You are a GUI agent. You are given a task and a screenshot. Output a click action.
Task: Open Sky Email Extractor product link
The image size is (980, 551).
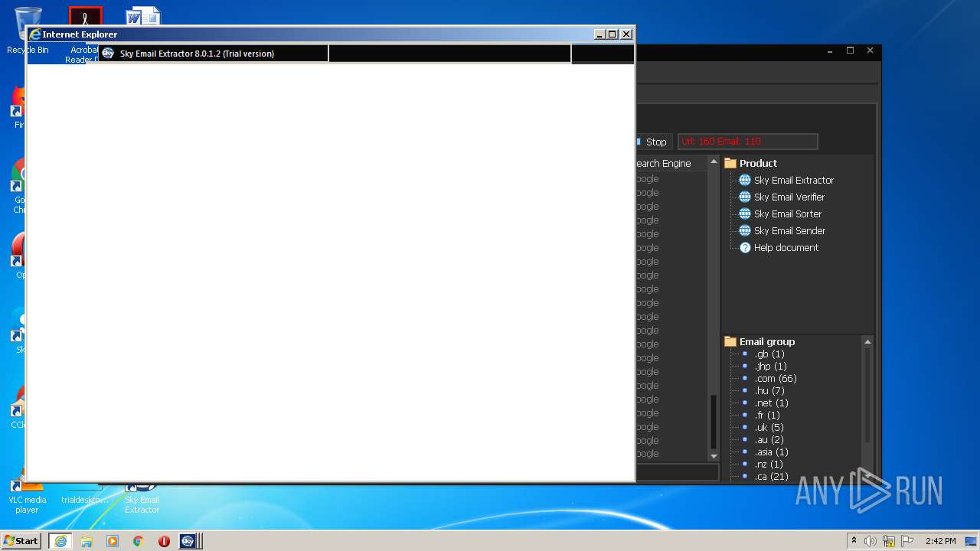(793, 180)
